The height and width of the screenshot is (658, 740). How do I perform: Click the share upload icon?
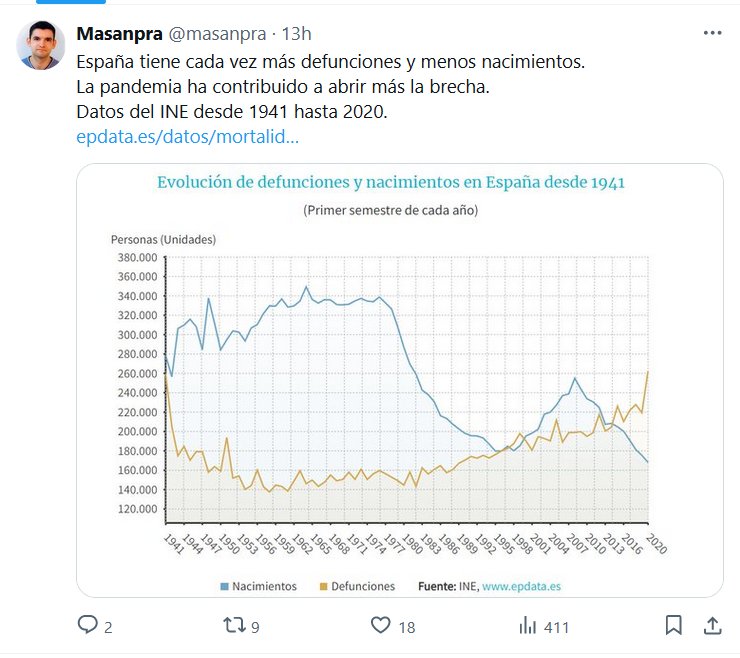712,626
